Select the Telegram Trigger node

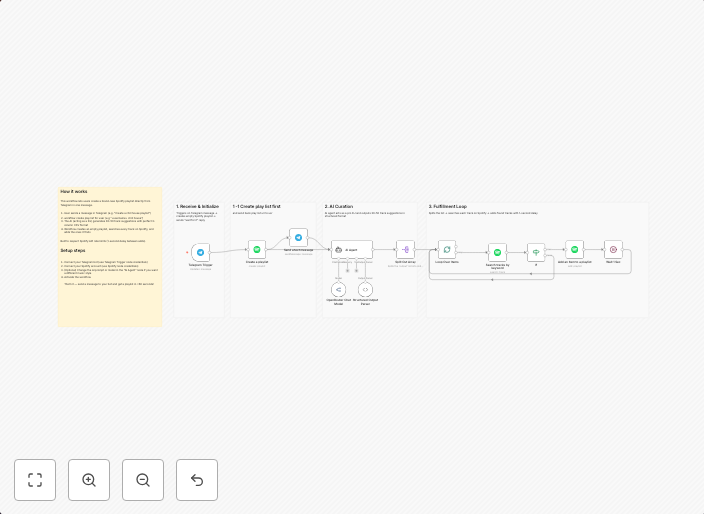click(201, 253)
